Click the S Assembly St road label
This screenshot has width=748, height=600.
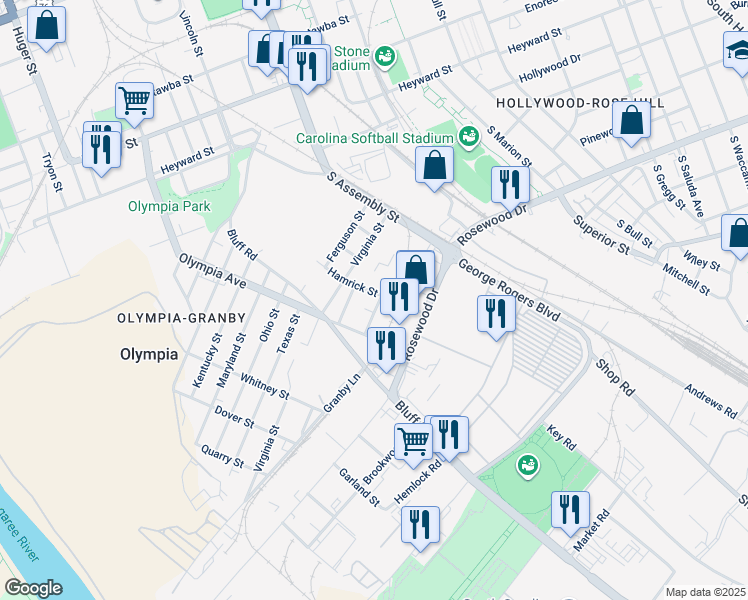coord(363,197)
